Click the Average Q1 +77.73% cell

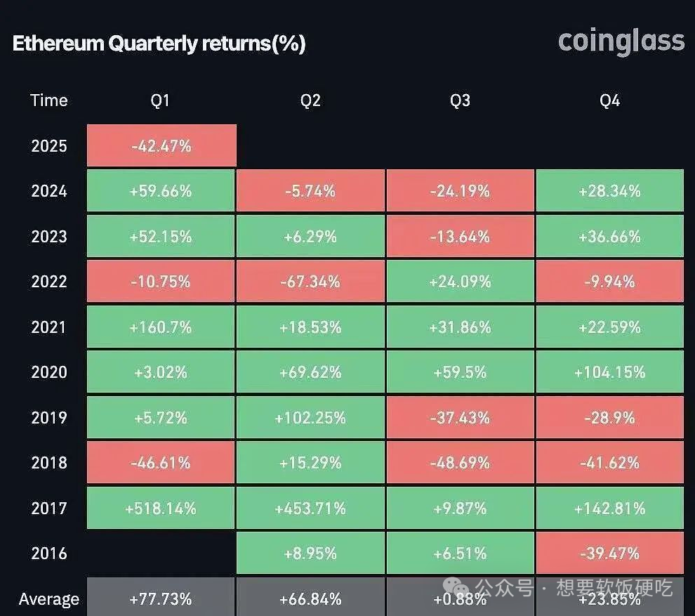coord(161,598)
